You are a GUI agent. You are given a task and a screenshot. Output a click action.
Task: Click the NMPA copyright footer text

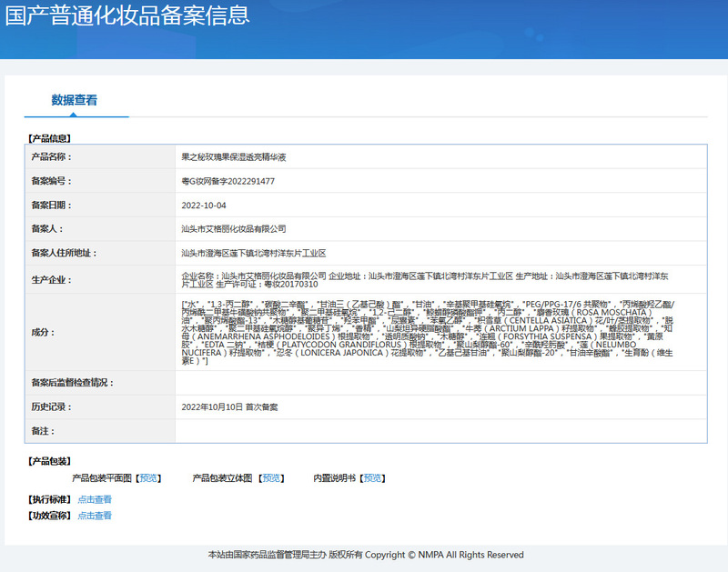point(365,555)
